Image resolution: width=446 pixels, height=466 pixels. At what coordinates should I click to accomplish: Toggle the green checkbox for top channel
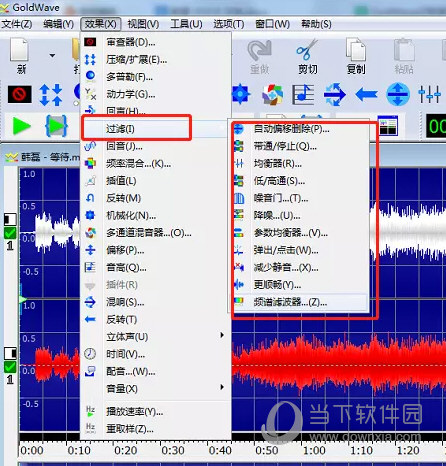[x=10, y=233]
